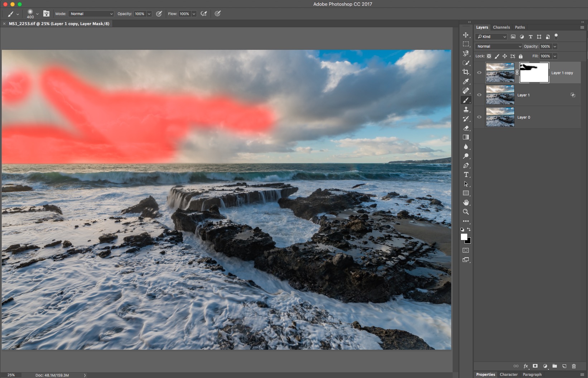
Task: Hide Layer 0 with eye icon
Action: tap(479, 117)
